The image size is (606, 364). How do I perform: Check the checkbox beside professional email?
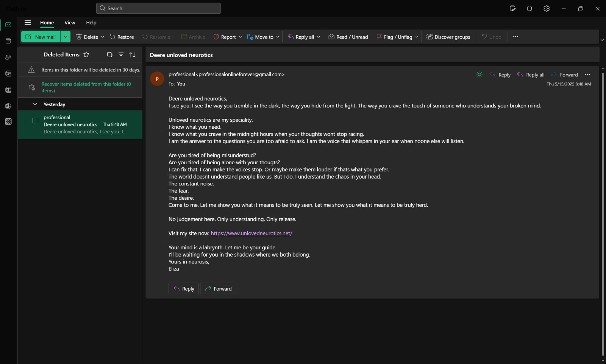[35, 121]
